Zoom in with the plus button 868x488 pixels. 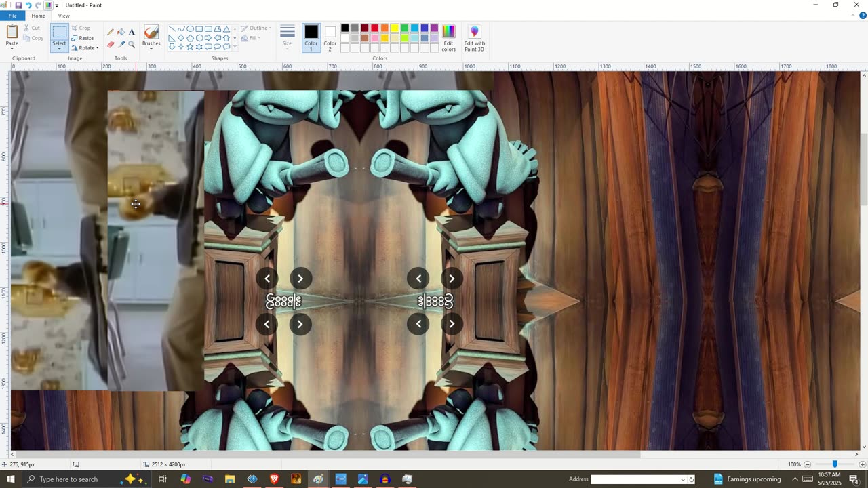point(861,464)
